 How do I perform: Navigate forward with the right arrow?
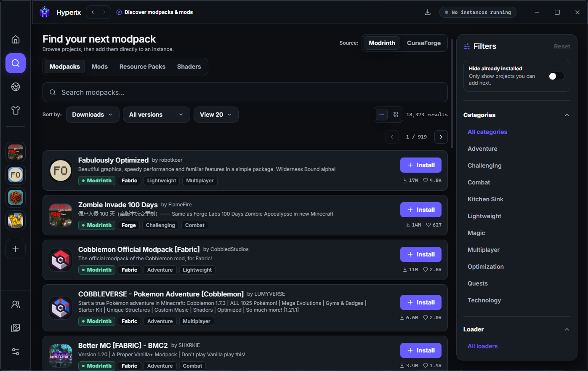click(104, 12)
